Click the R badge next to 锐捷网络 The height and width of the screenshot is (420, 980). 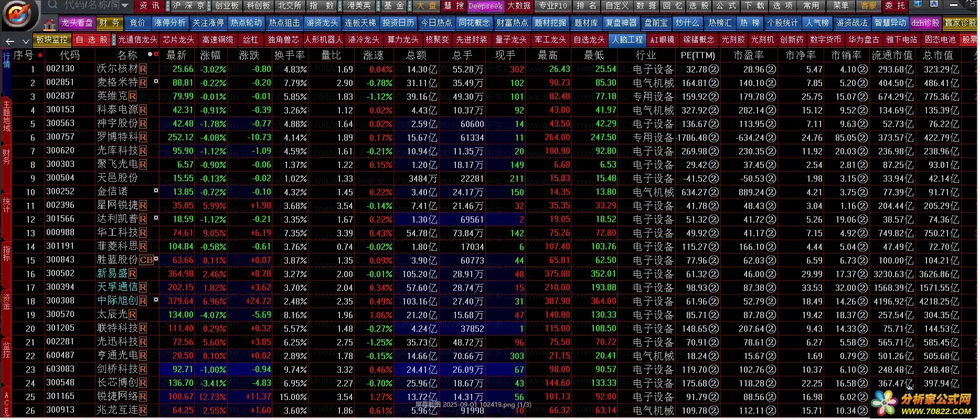point(143,396)
